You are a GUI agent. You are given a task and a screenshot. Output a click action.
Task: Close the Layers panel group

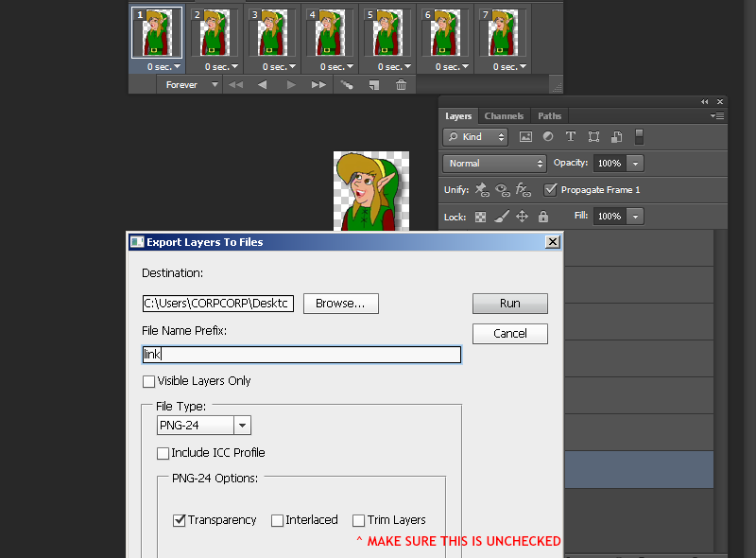tap(720, 102)
